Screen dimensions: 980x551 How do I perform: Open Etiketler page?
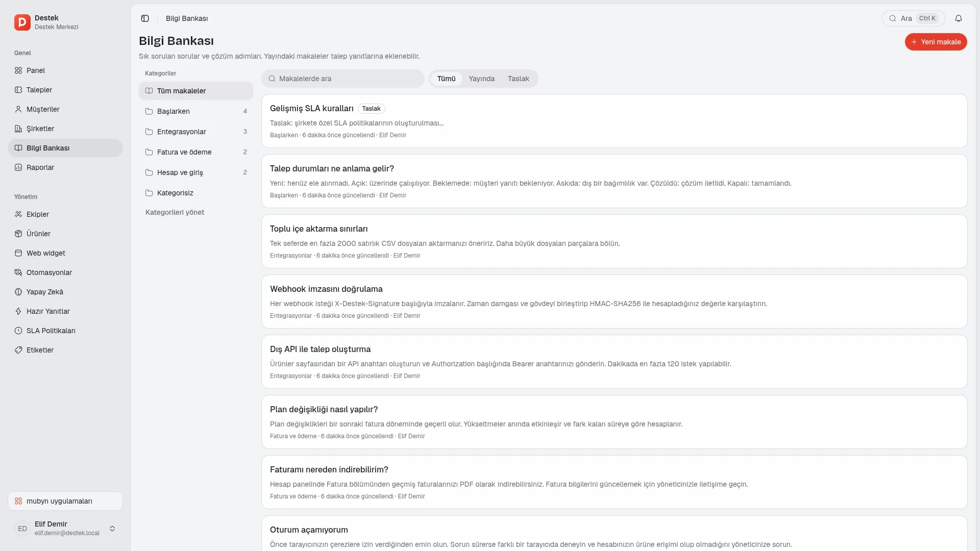point(65,350)
